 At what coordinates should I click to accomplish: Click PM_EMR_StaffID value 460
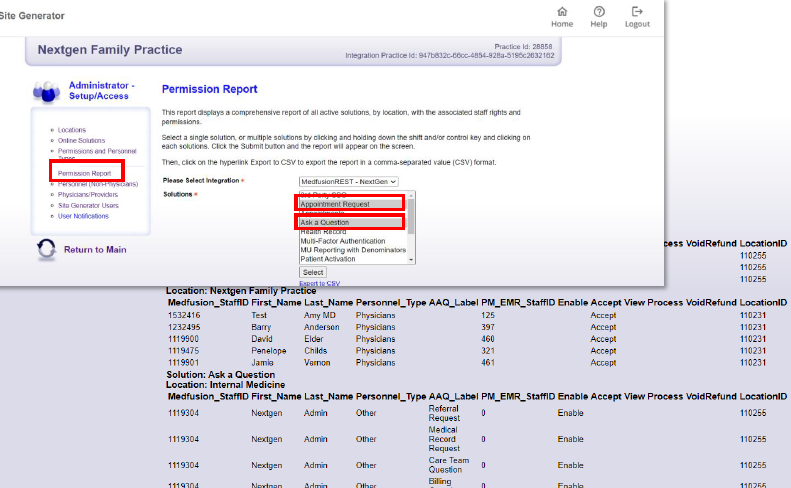click(488, 339)
